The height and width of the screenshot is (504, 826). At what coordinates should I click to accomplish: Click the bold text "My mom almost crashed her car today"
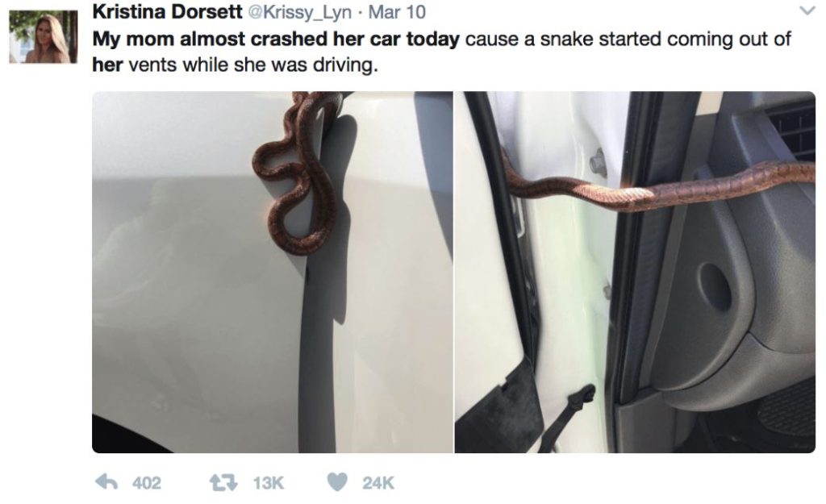276,39
